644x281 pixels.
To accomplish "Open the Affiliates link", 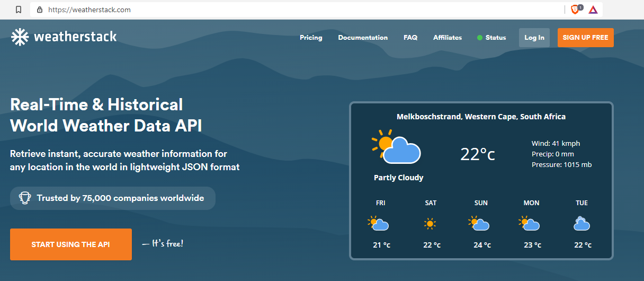I will point(448,38).
